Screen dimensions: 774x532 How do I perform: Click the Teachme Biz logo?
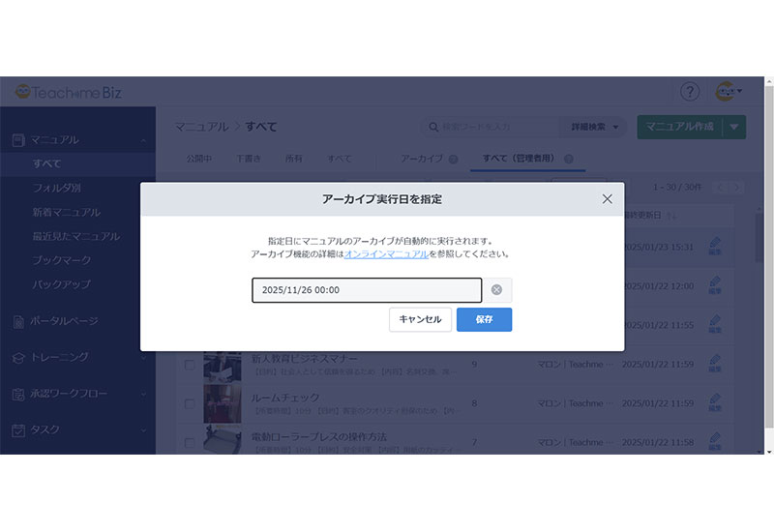73,92
